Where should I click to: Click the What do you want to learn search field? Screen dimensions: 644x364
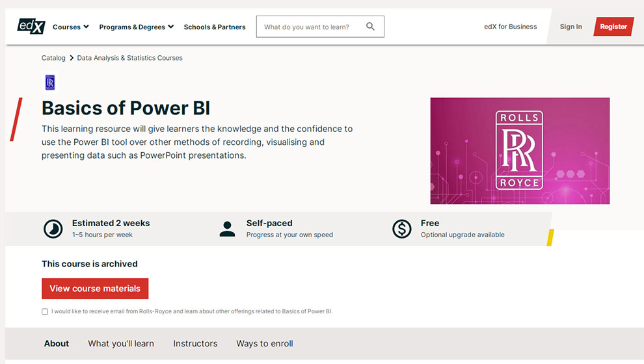coord(320,27)
